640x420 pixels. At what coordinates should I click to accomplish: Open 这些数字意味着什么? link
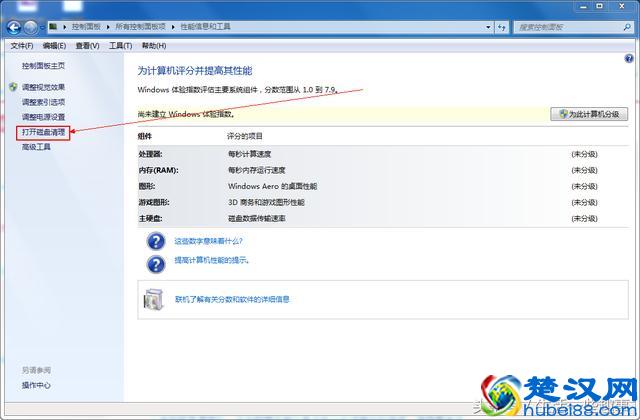pos(209,241)
